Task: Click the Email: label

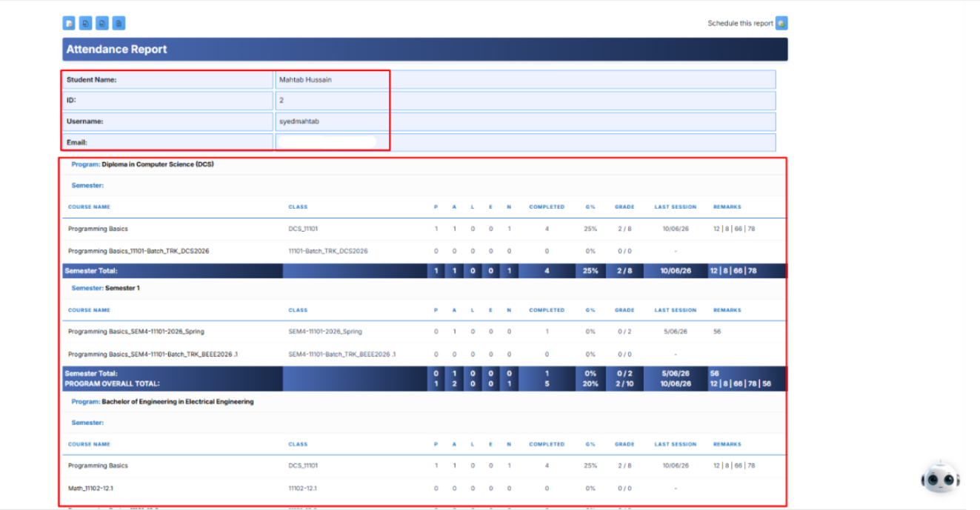Action: pyautogui.click(x=77, y=142)
